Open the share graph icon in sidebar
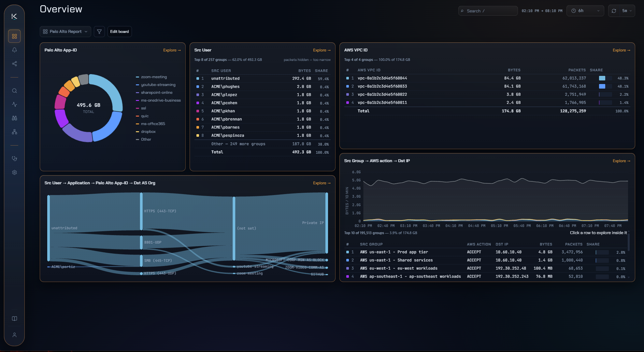This screenshot has height=352, width=644. pos(14,63)
